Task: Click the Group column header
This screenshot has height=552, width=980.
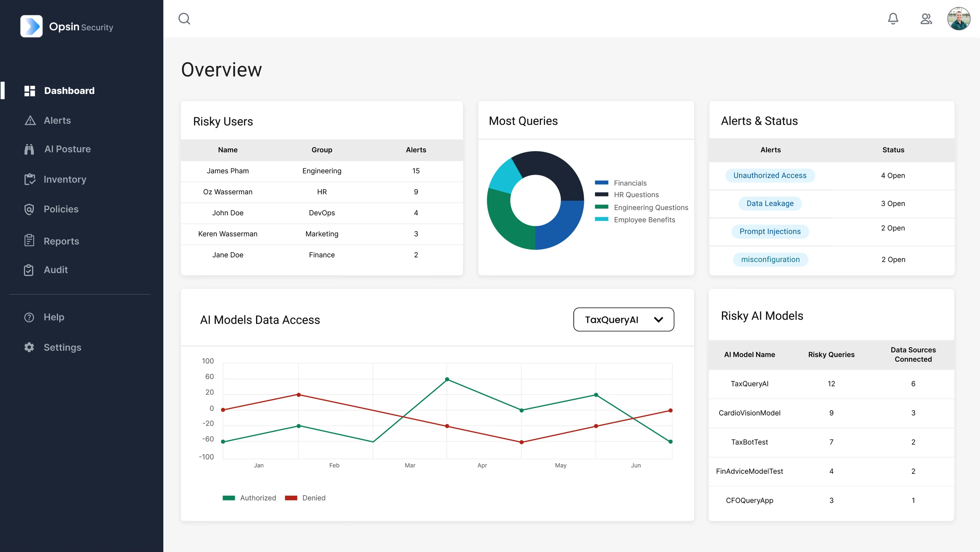Action: pyautogui.click(x=322, y=150)
